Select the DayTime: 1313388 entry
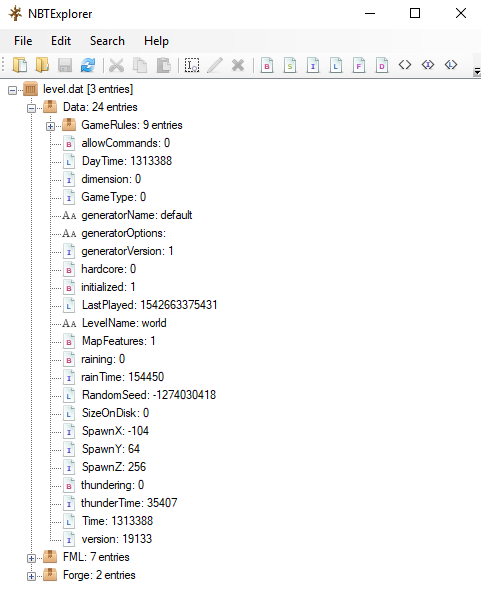The width and height of the screenshot is (481, 612). (127, 161)
